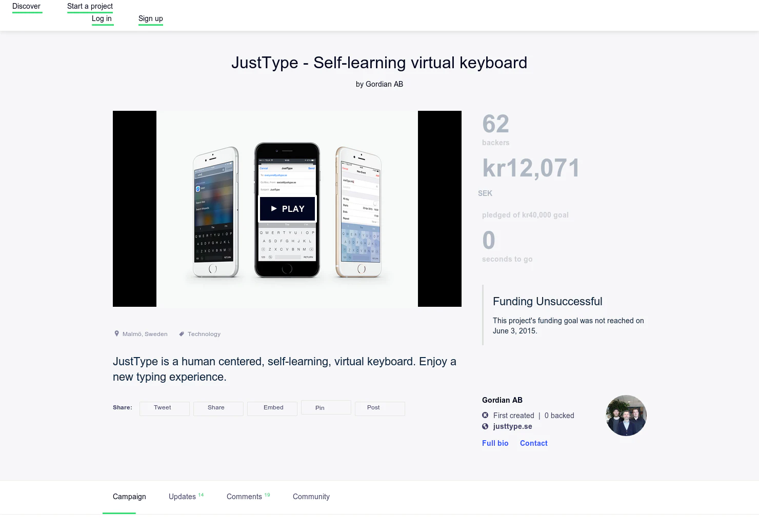The height and width of the screenshot is (532, 759).
Task: Stay on the Campaign tab
Action: (x=129, y=497)
